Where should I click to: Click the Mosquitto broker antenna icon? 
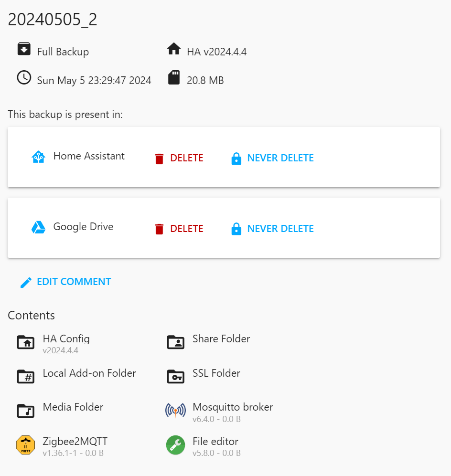tap(175, 411)
